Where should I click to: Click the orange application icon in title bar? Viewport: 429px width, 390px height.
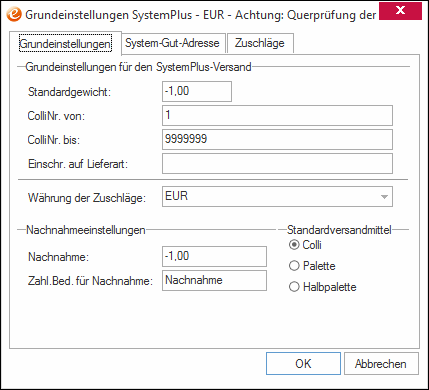tap(14, 15)
